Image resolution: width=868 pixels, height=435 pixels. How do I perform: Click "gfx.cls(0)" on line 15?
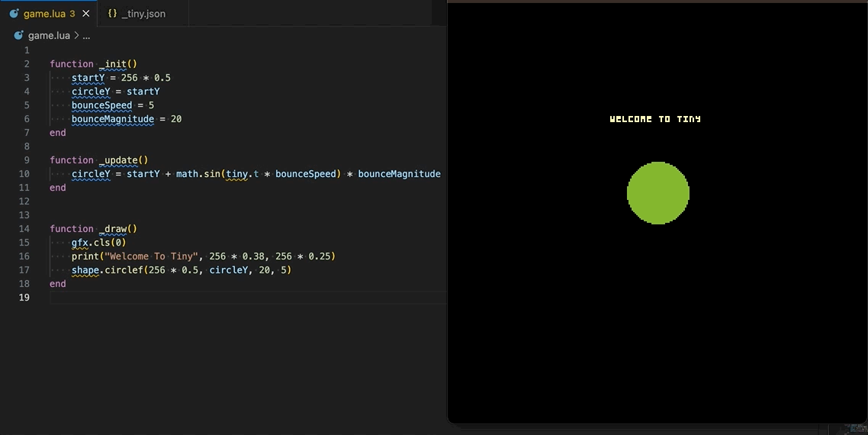(98, 242)
